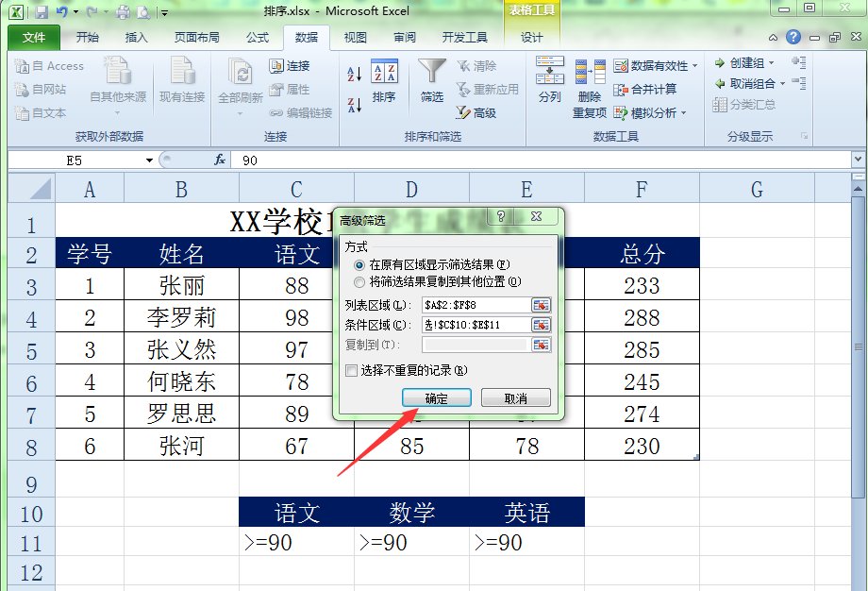Open existing connections (现有连接)
This screenshot has width=868, height=591.
182,81
